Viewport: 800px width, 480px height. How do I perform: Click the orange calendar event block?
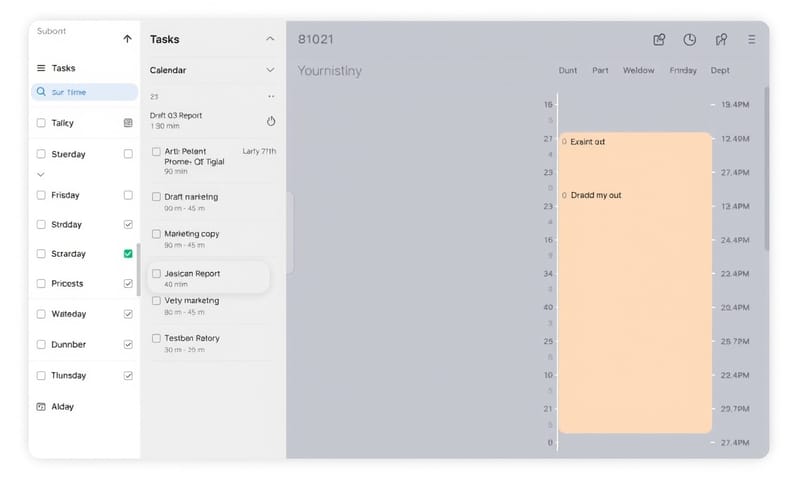click(x=634, y=300)
